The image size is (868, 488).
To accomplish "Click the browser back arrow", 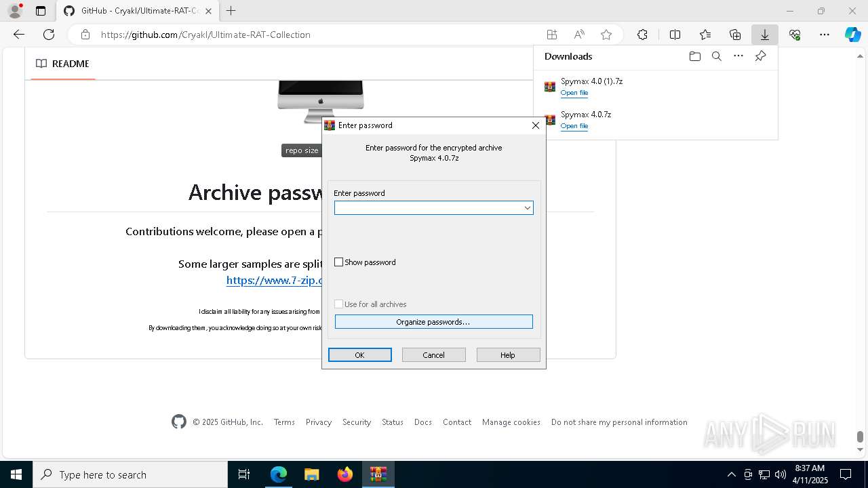I will 19,35.
